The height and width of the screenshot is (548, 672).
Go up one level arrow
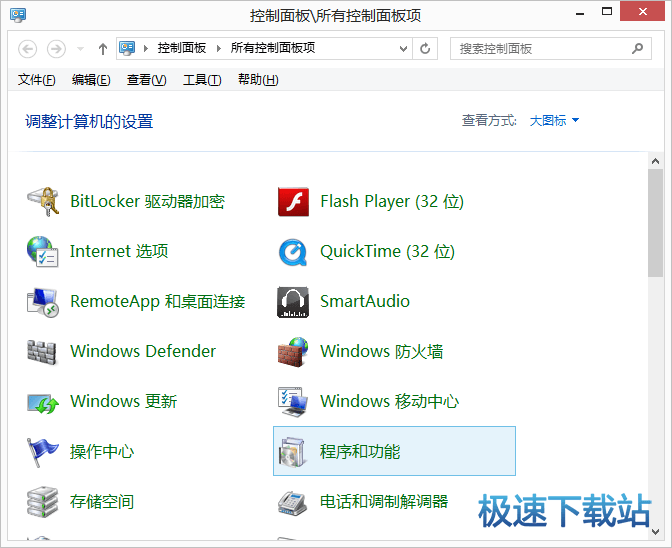coord(102,49)
